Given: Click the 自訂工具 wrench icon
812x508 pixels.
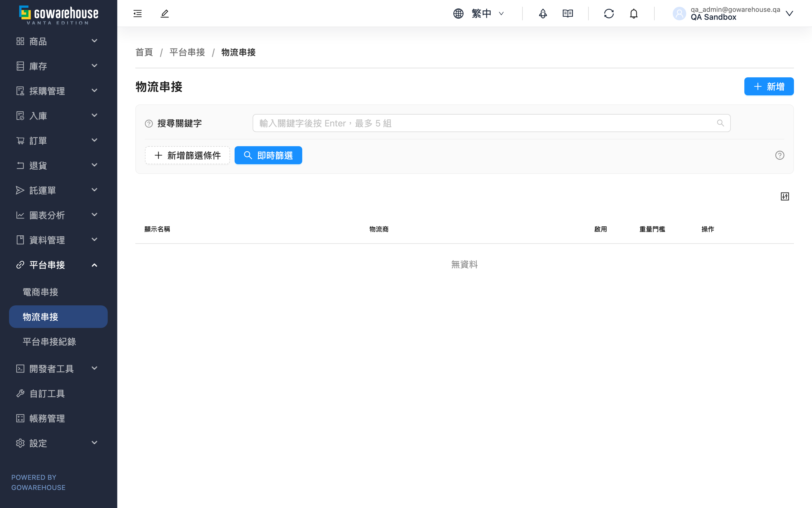Looking at the screenshot, I should pyautogui.click(x=20, y=393).
